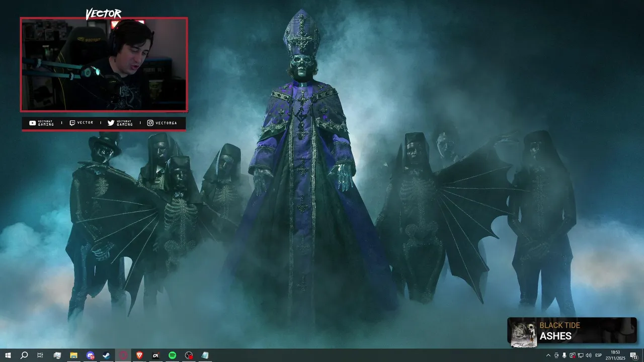Open File Explorer folder icon in taskbar
This screenshot has width=644, height=362.
(x=73, y=355)
